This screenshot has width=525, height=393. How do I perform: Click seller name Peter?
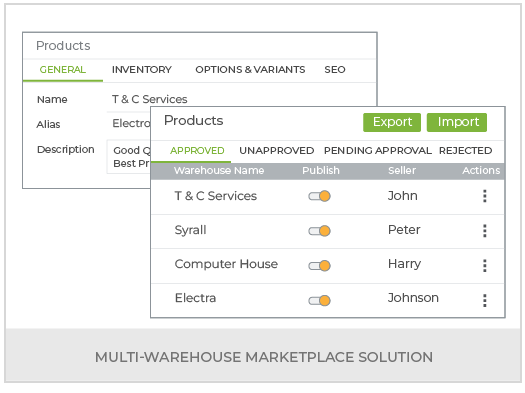pyautogui.click(x=404, y=230)
